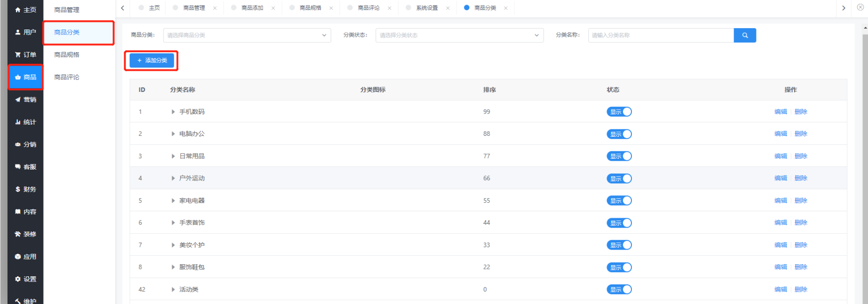Toggle the 显示 switch for 户外运动
The image size is (868, 304).
619,178
